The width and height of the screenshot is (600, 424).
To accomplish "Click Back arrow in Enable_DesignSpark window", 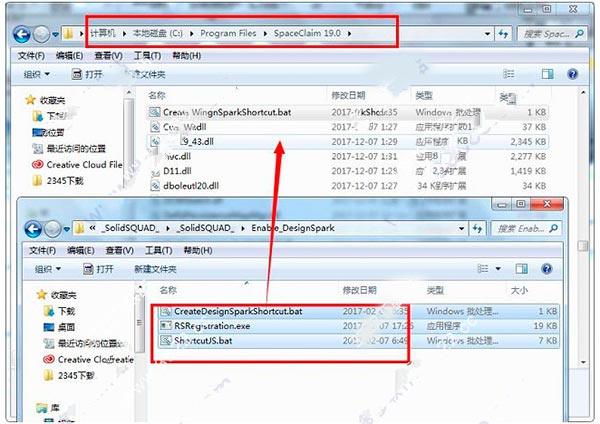I will click(33, 229).
